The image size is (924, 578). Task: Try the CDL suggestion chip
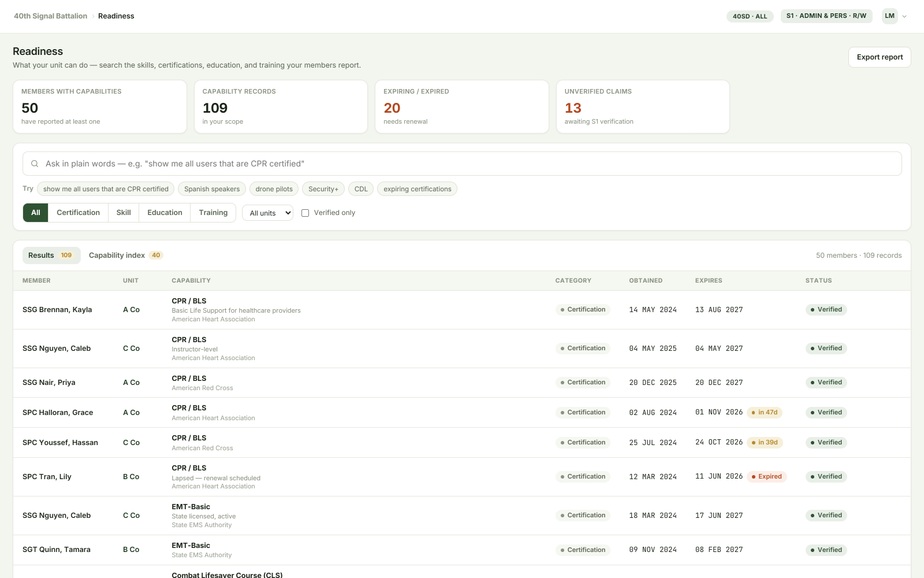pyautogui.click(x=361, y=189)
